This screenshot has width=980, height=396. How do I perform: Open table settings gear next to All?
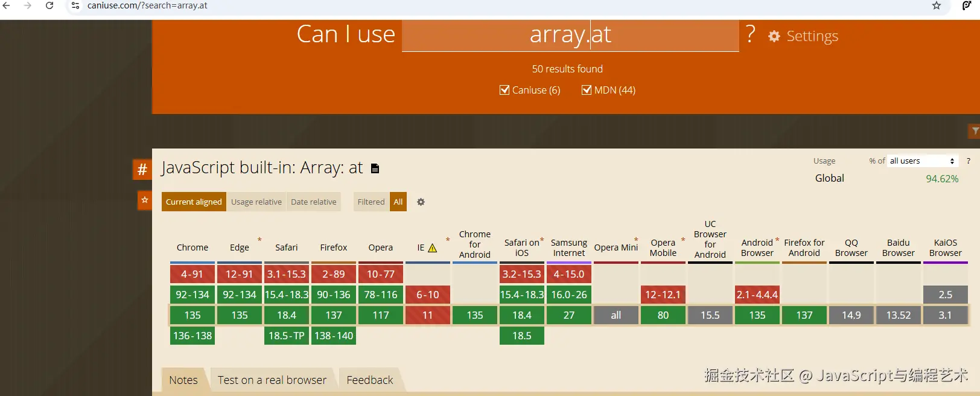[x=421, y=202]
